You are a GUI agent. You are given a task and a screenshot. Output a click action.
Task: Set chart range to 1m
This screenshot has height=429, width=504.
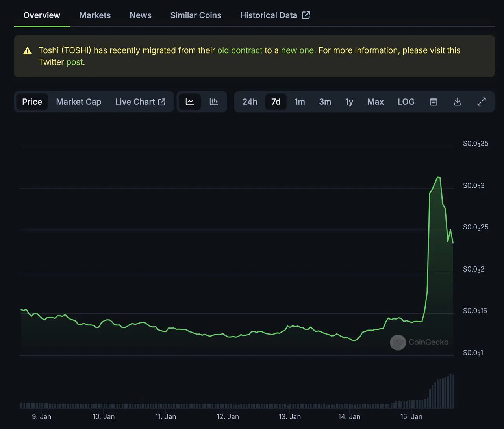point(300,102)
